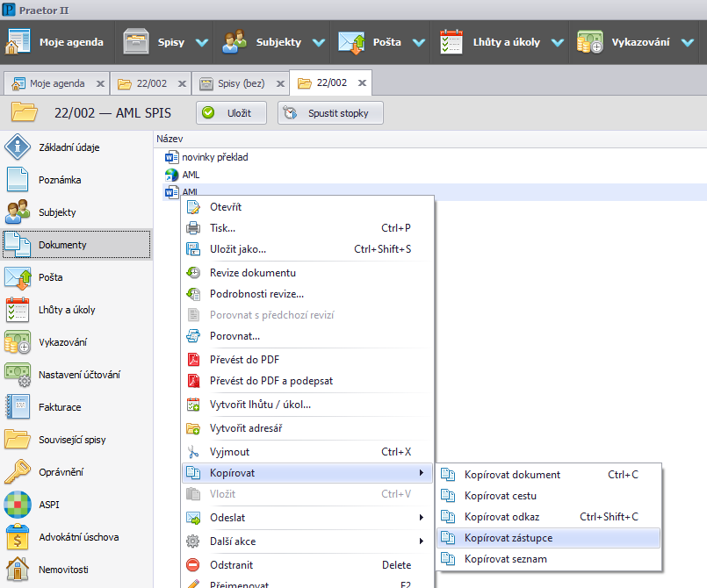The image size is (707, 588).
Task: Select the novinky překlad document
Action: point(215,157)
